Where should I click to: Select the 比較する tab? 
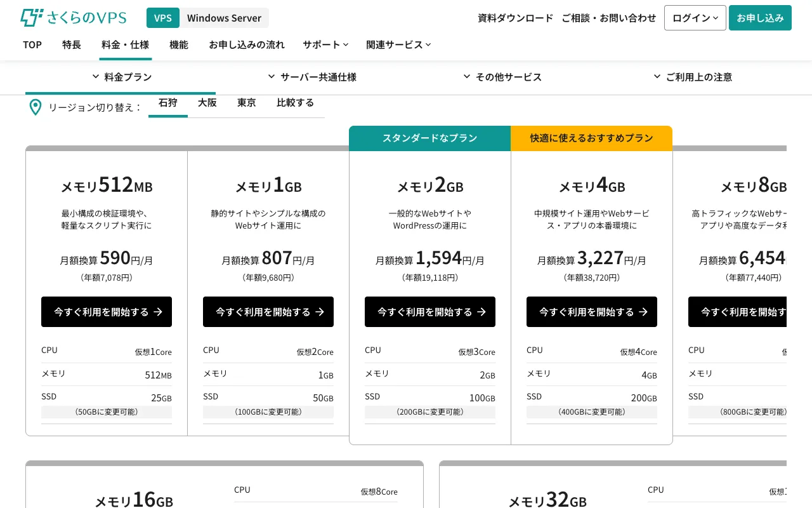pyautogui.click(x=296, y=103)
